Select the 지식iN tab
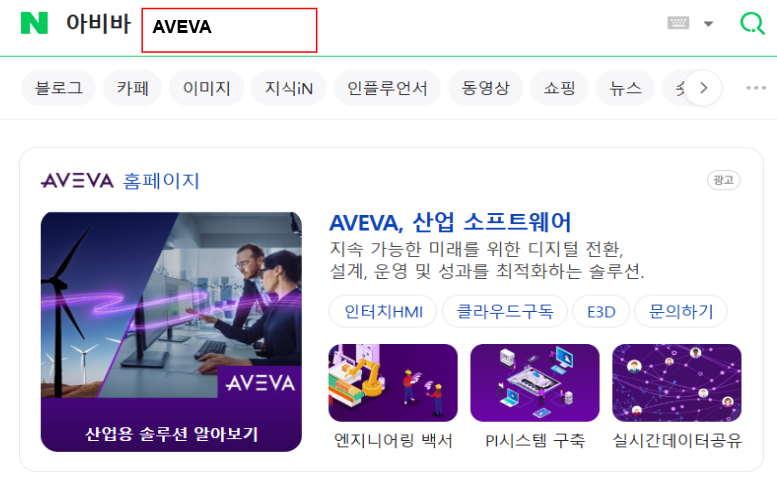 (289, 88)
